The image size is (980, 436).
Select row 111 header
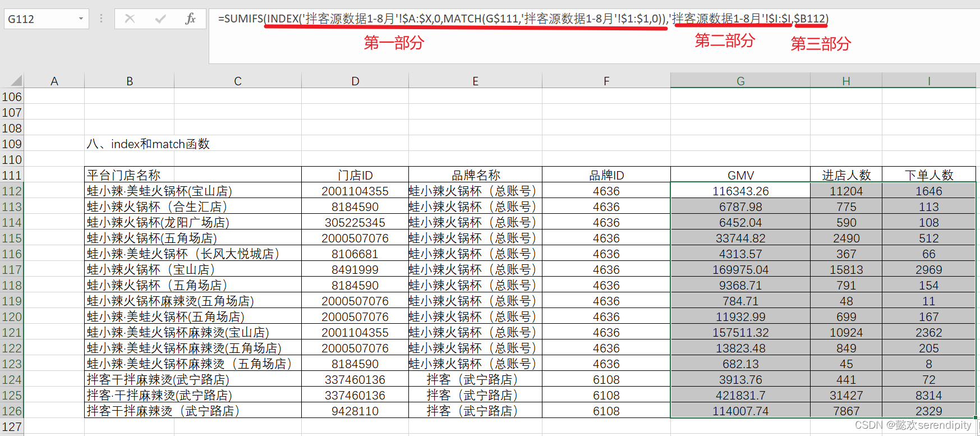tap(12, 175)
